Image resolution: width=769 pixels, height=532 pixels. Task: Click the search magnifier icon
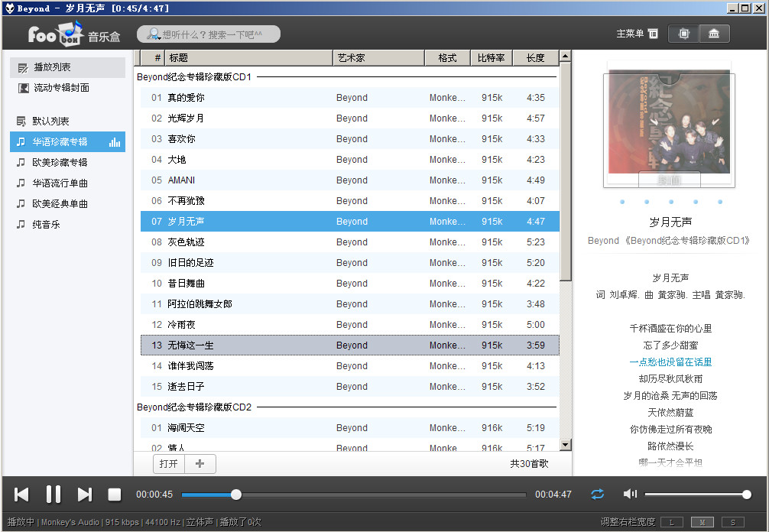click(x=154, y=34)
